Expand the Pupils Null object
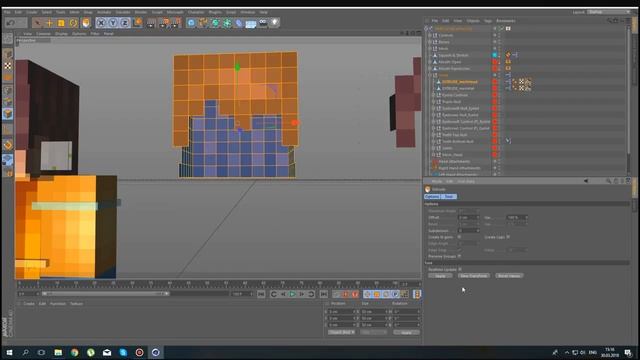 [x=433, y=102]
